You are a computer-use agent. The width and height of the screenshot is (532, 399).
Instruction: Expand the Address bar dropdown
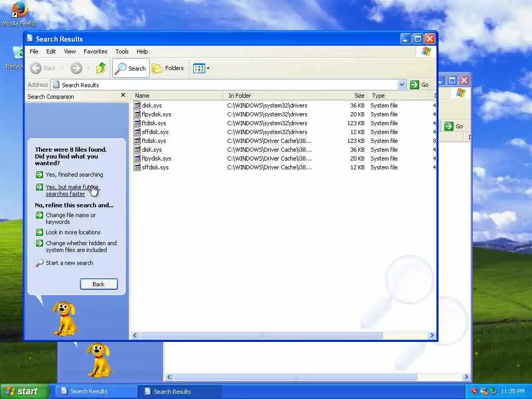402,85
